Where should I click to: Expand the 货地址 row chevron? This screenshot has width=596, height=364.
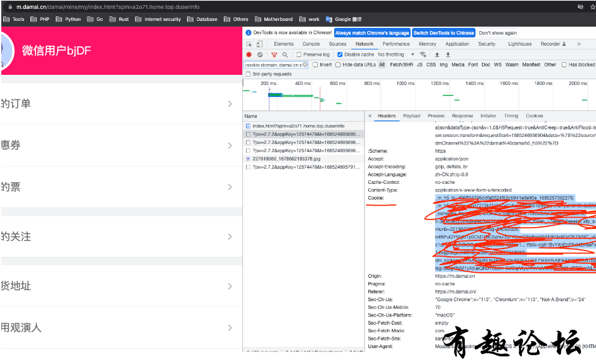[x=230, y=286]
